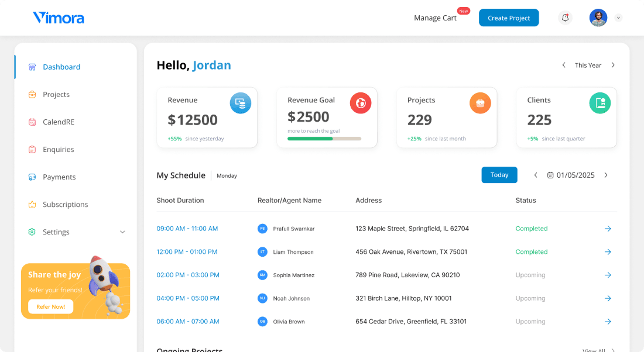This screenshot has height=352, width=644.
Task: Click the Projects sidebar icon
Action: click(x=32, y=94)
